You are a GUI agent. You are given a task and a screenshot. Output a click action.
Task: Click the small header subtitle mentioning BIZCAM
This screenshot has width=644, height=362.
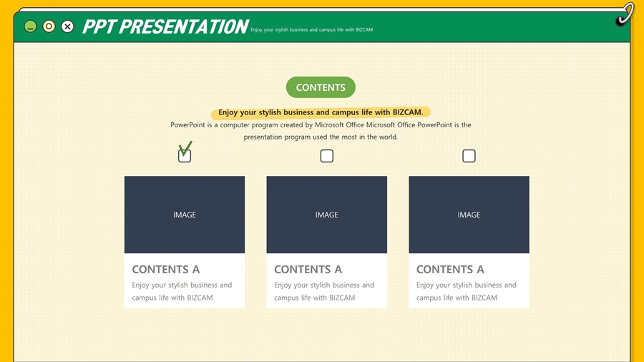[312, 29]
